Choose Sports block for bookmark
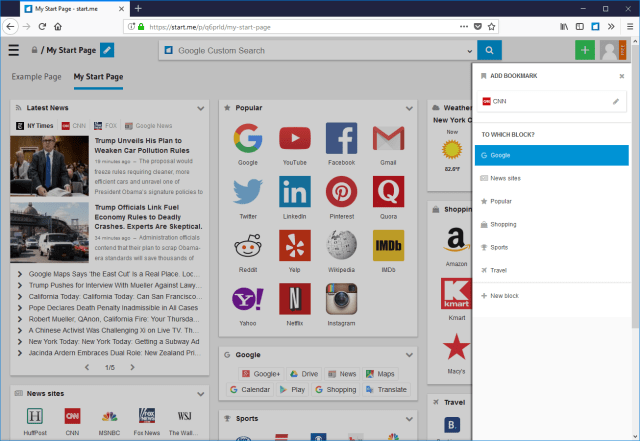640x441 pixels. click(x=551, y=247)
